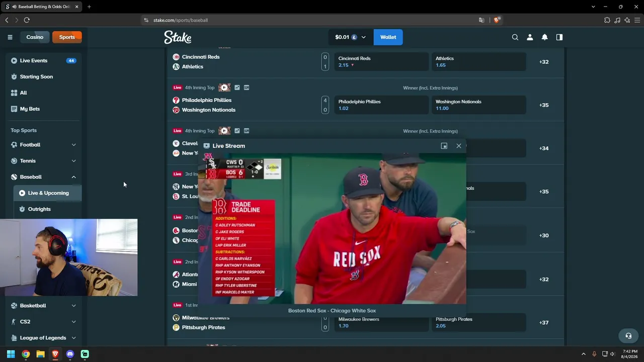Reload the page

tap(27, 20)
